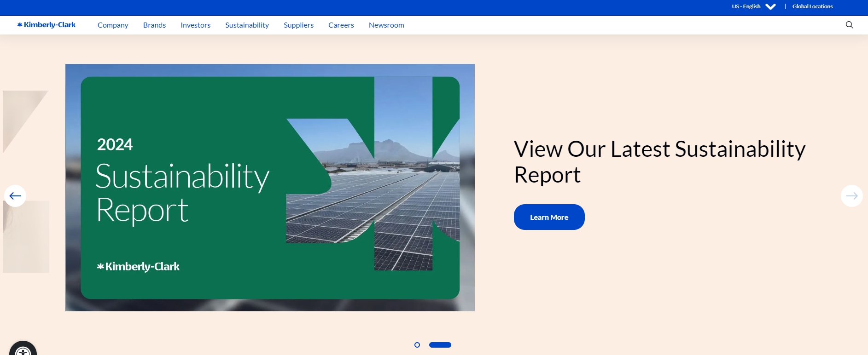Visit the Newsroom section
Viewport: 868px width, 355px height.
pos(386,25)
